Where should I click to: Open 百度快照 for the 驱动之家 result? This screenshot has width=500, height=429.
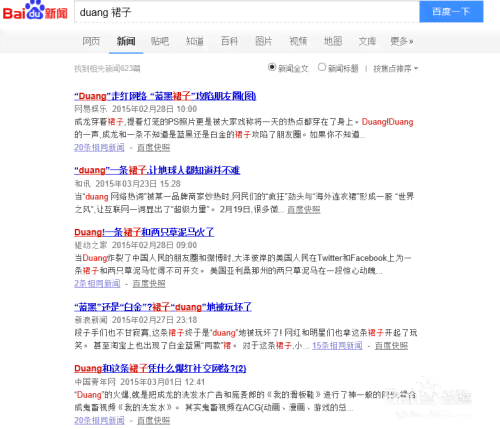149,284
